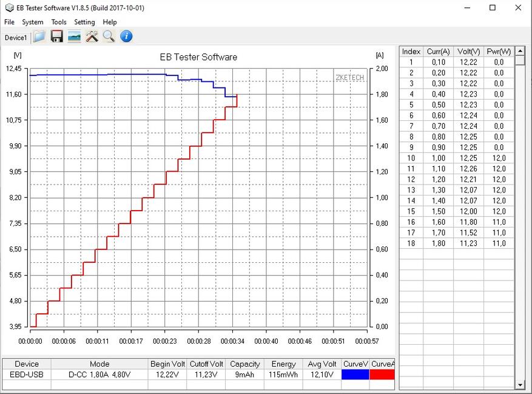Select the "11,23" voltage cell in row 18
This screenshot has width=532, height=394.
click(x=468, y=243)
